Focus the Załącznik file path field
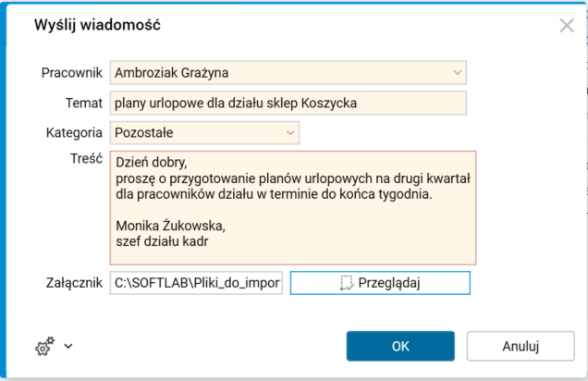This screenshot has width=588, height=381. (x=197, y=283)
